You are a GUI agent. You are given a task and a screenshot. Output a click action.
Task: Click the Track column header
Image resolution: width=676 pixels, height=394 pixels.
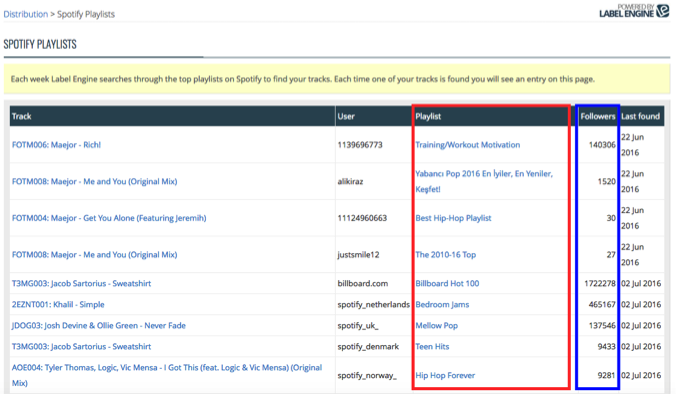(22, 116)
